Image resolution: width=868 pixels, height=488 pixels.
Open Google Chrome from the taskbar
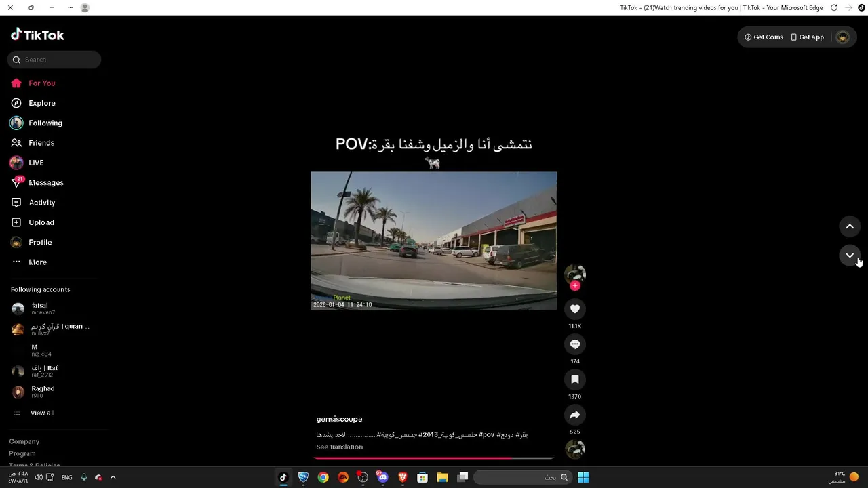(x=323, y=477)
